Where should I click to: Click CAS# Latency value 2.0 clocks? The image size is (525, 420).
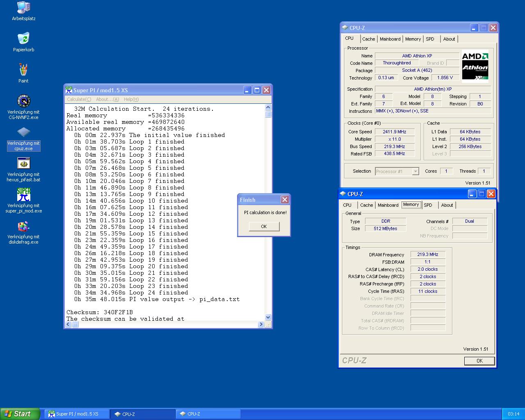[x=428, y=269]
